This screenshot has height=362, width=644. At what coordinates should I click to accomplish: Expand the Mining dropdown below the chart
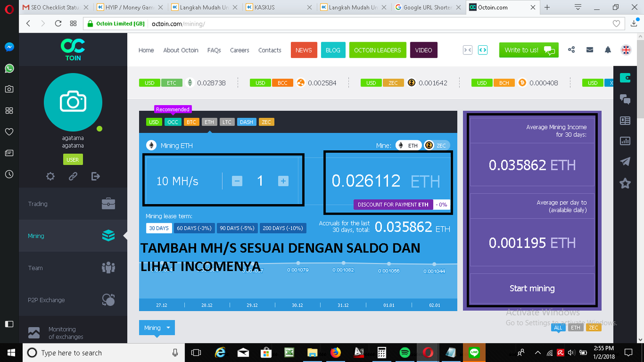pyautogui.click(x=157, y=328)
